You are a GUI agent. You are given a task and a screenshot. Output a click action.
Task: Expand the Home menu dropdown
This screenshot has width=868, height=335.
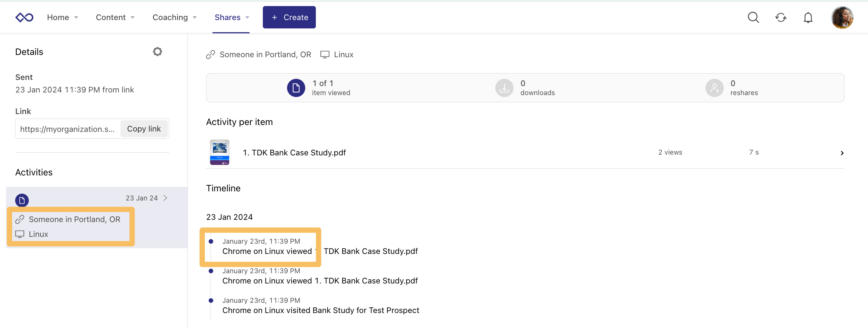(62, 17)
